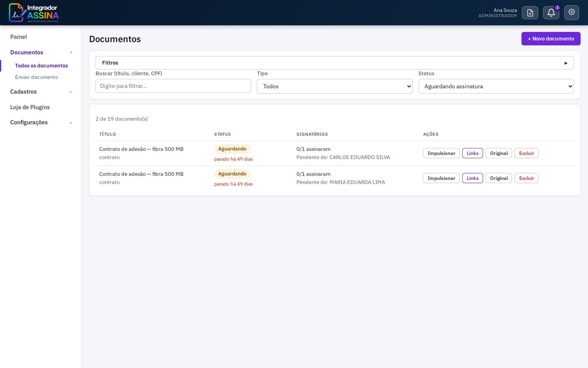
Task: Focus the Buscar search input field
Action: tap(173, 86)
